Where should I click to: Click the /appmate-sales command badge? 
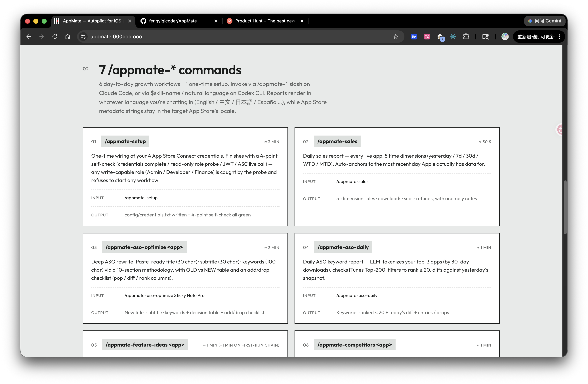click(x=337, y=141)
